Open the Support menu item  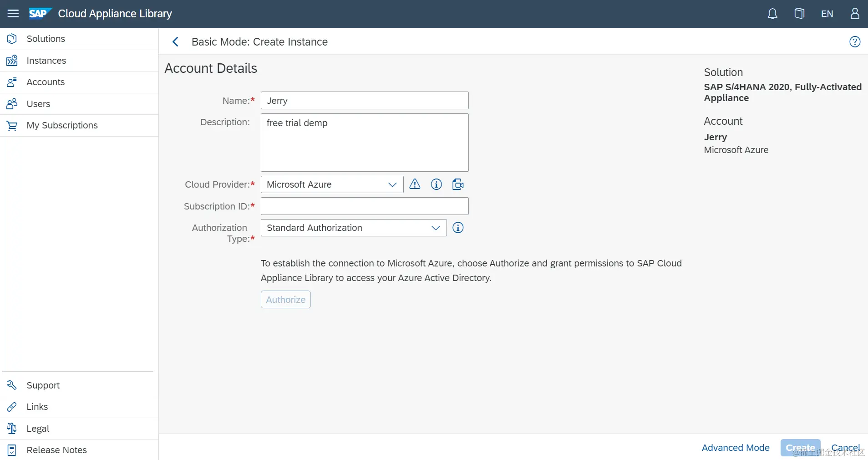click(79, 385)
